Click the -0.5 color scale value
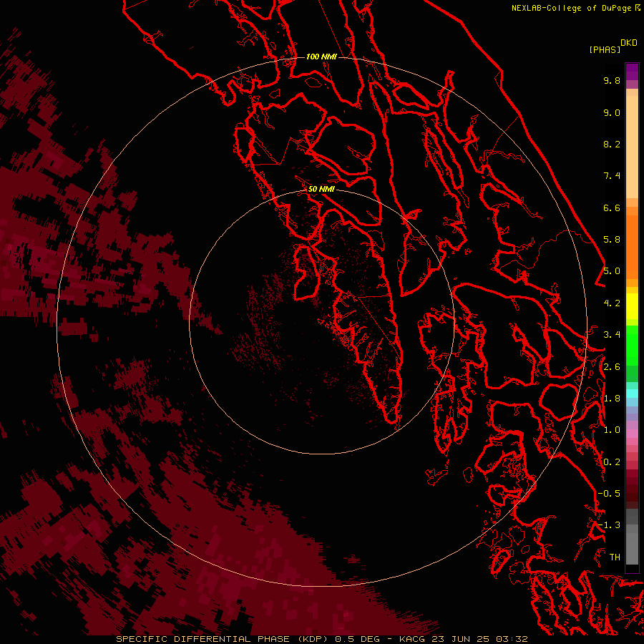 coord(610,494)
